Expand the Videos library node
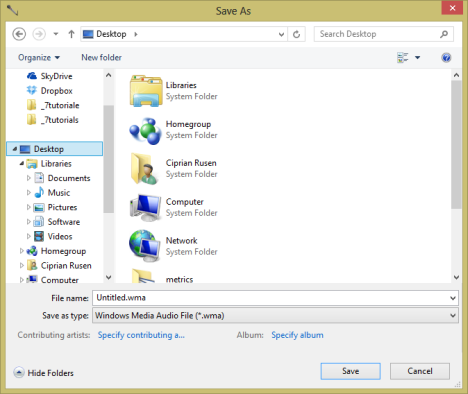Viewport: 468px width, 394px height. click(29, 236)
